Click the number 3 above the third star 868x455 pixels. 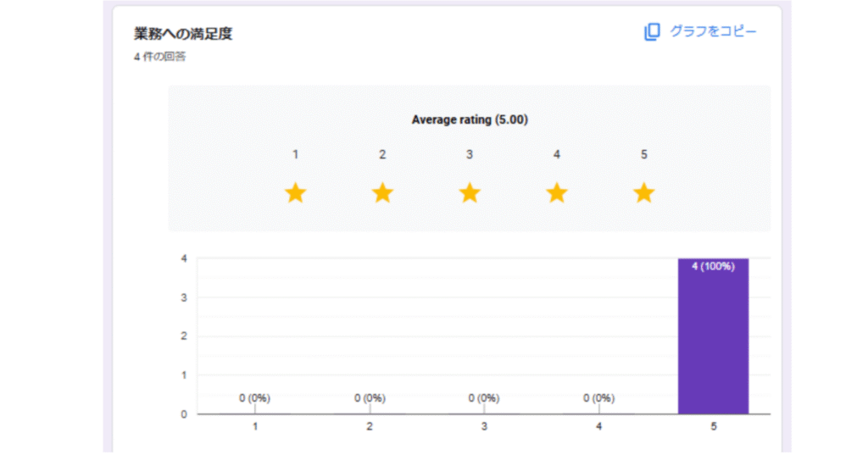470,155
